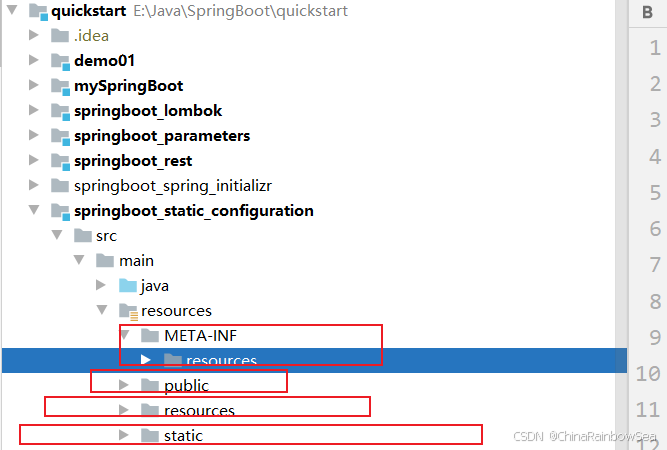Image resolution: width=667 pixels, height=450 pixels.
Task: Select the main folder in tree
Action: pos(136,261)
